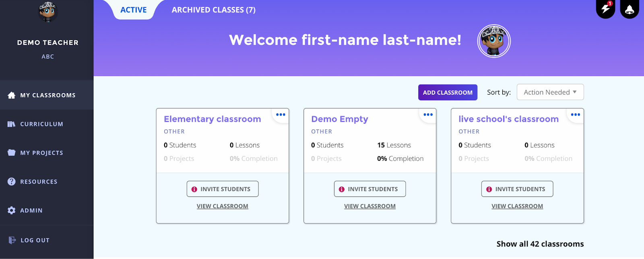
Task: Click the teacher avatar beside the welcome message
Action: point(494,41)
